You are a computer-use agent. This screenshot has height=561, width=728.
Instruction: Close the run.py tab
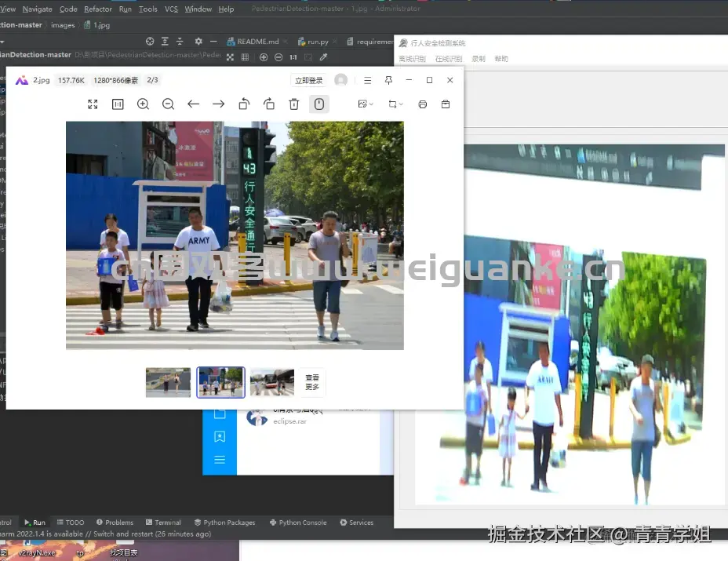pyautogui.click(x=335, y=42)
